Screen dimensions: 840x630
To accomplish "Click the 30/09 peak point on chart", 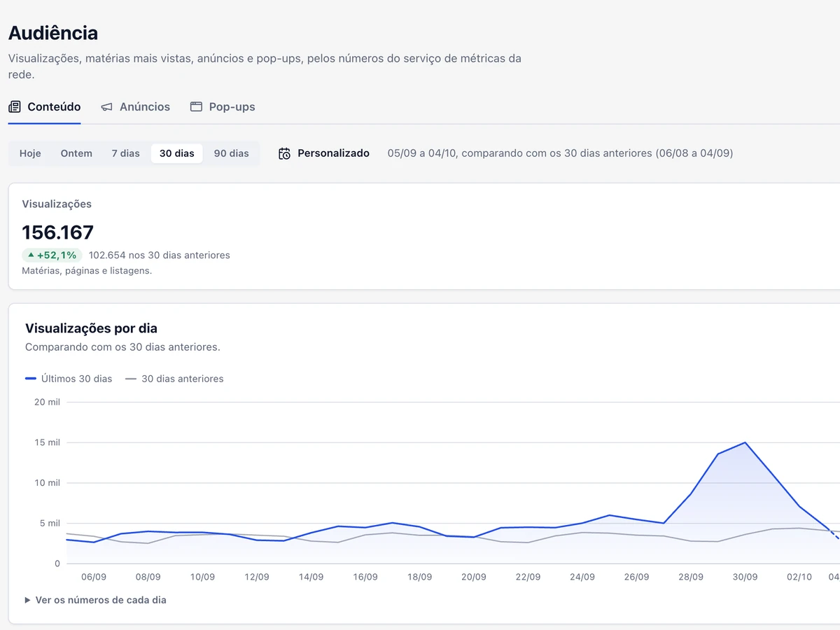I will tap(745, 442).
